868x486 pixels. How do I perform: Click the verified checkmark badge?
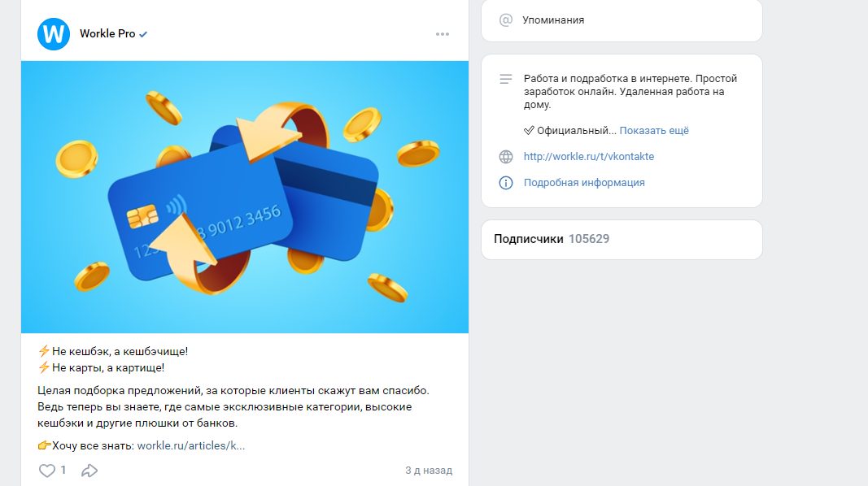[143, 34]
